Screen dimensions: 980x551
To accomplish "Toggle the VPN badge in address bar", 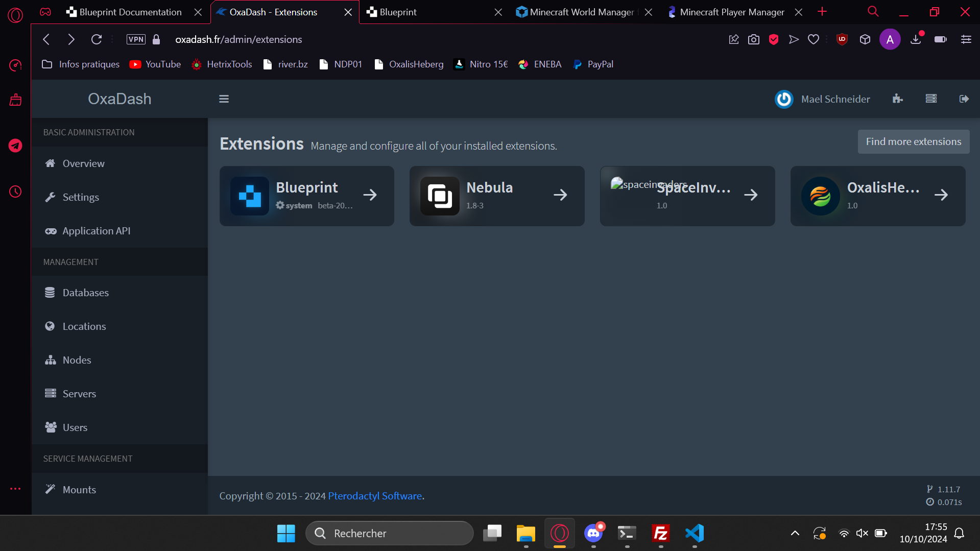I will pyautogui.click(x=136, y=39).
